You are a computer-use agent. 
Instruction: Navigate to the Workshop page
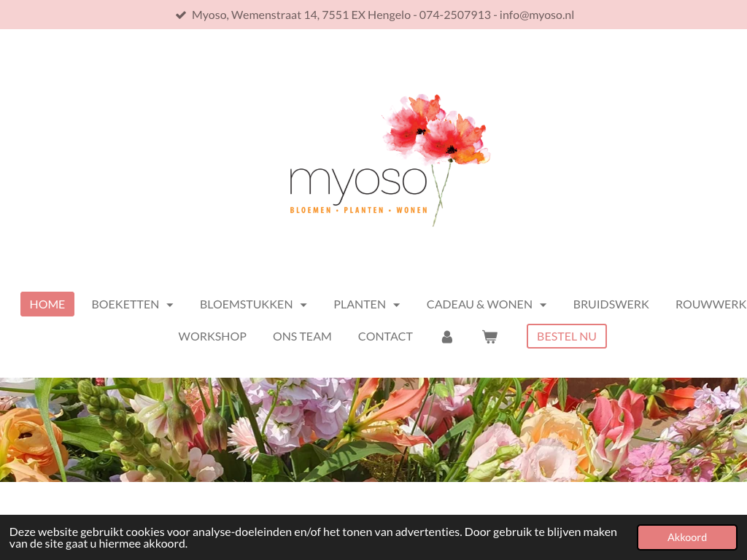(x=212, y=336)
